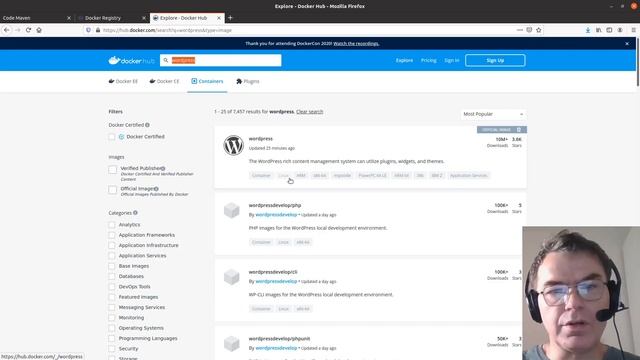Select the Docker CE tab
The image size is (640, 360).
click(x=164, y=81)
